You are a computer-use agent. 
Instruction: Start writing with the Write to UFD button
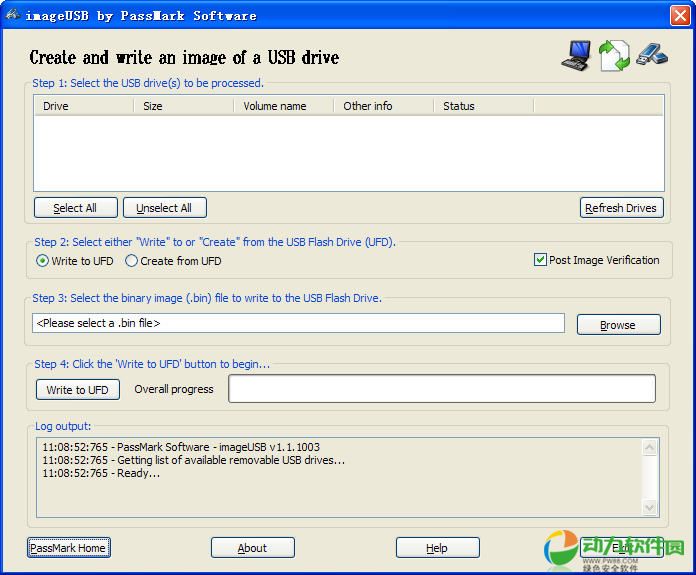click(78, 390)
